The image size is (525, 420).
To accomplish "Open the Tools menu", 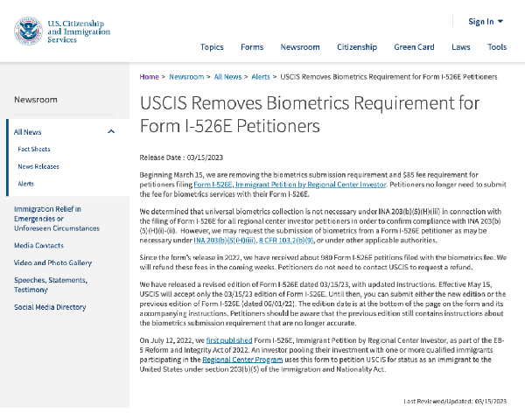I will point(497,47).
